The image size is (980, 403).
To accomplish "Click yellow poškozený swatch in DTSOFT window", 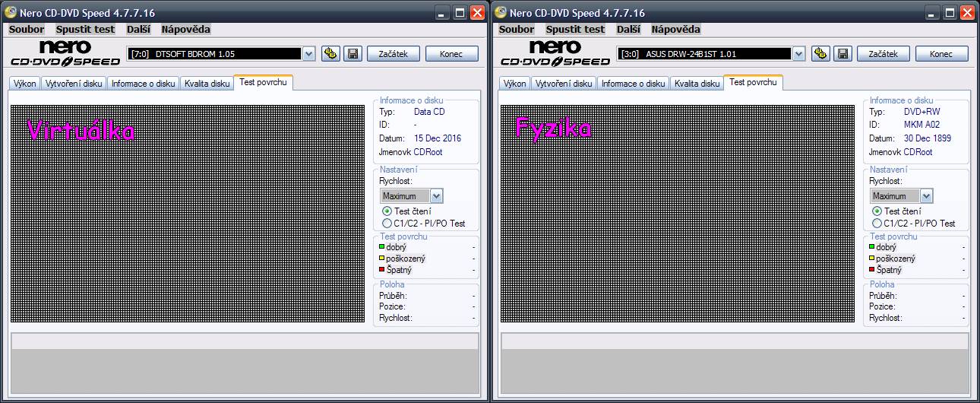I will tap(382, 259).
